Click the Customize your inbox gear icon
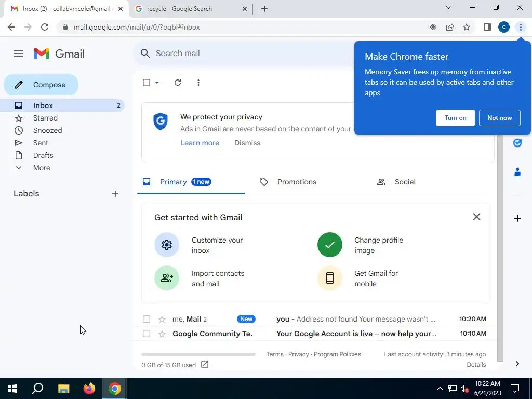 pos(167,245)
